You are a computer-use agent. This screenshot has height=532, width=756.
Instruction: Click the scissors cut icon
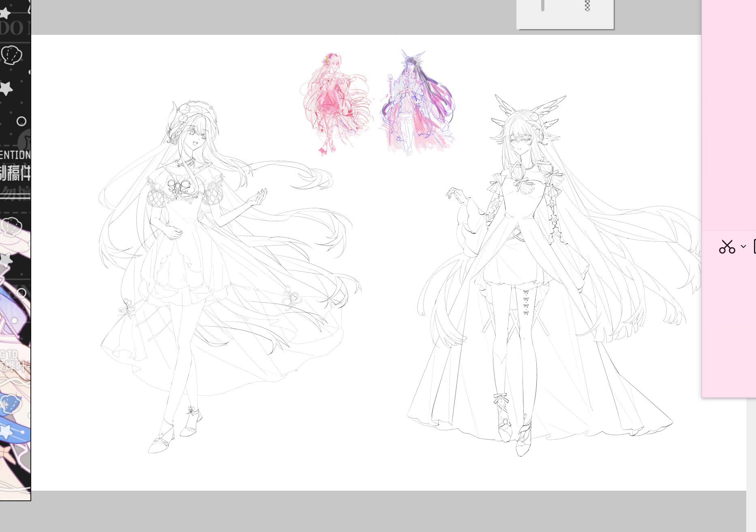[727, 246]
